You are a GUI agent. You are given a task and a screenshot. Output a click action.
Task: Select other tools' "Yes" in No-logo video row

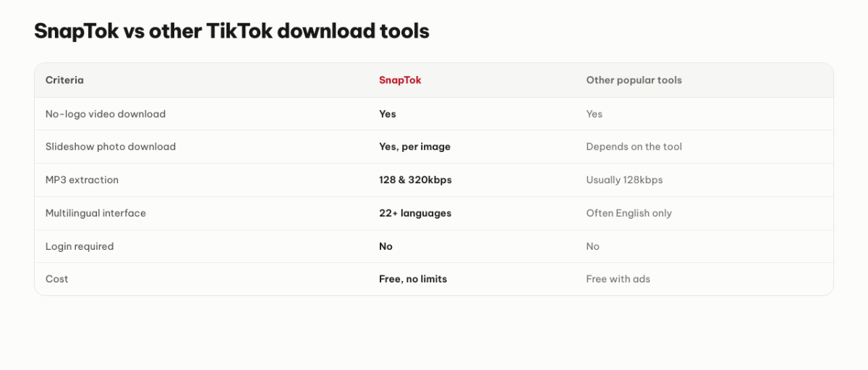(x=594, y=114)
